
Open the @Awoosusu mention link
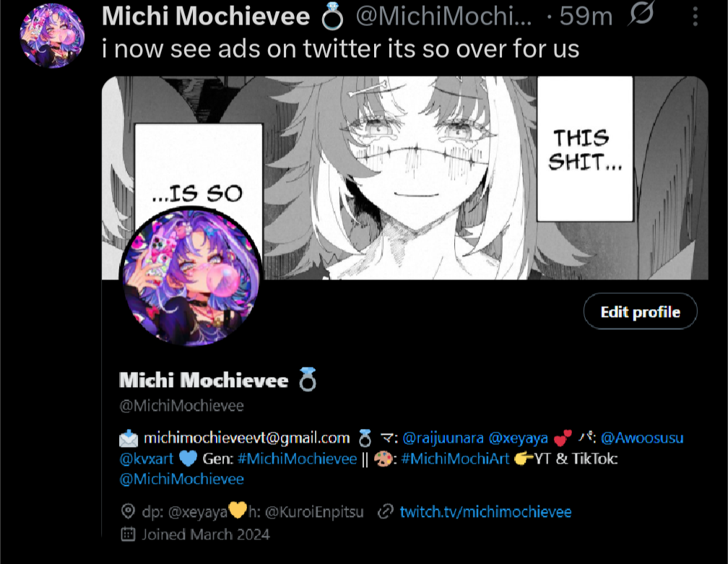click(x=642, y=438)
